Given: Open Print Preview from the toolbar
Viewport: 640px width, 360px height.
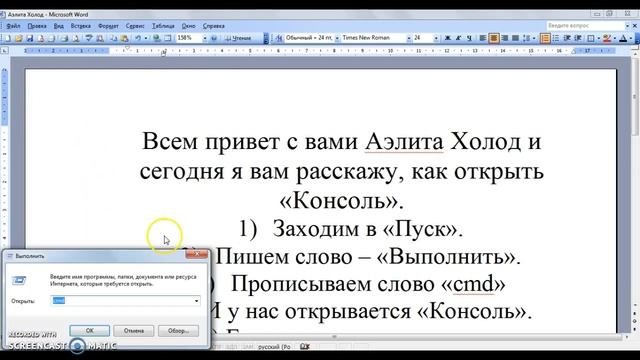Looking at the screenshot, I should [76, 38].
